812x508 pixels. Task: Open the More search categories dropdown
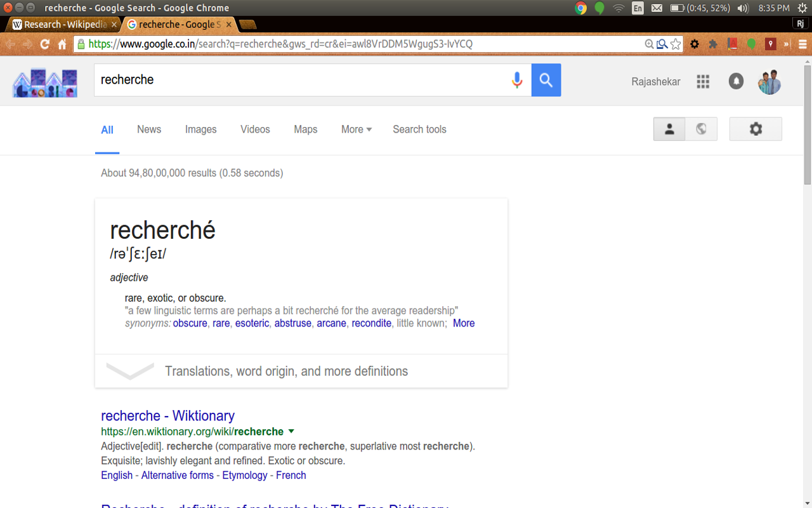(x=357, y=129)
